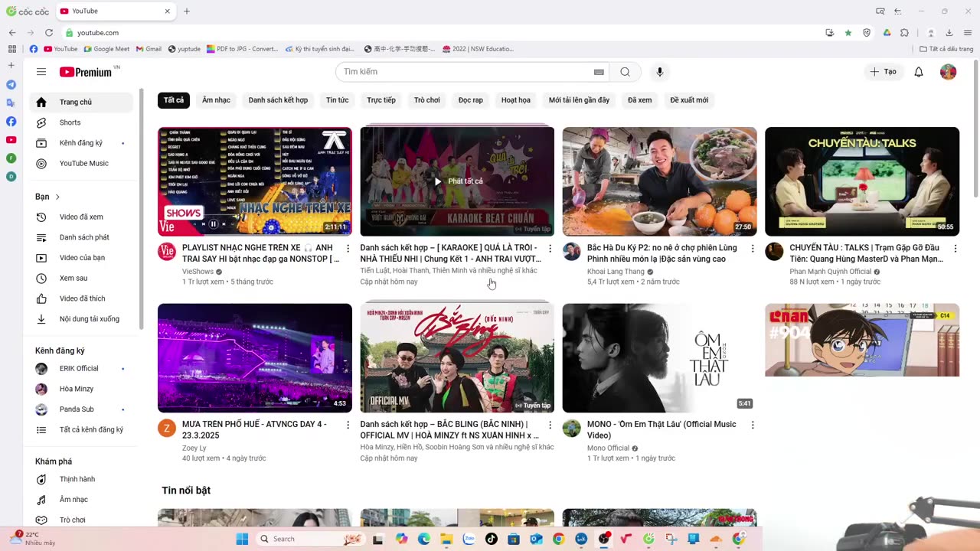Image resolution: width=980 pixels, height=551 pixels.
Task: Select the Trò chơi filter chip
Action: (x=427, y=100)
